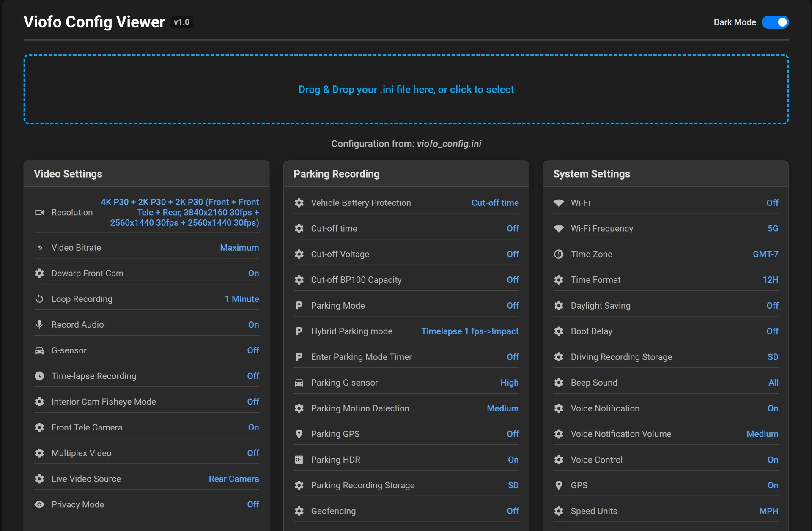Click the System Settings panel header

pyautogui.click(x=666, y=174)
